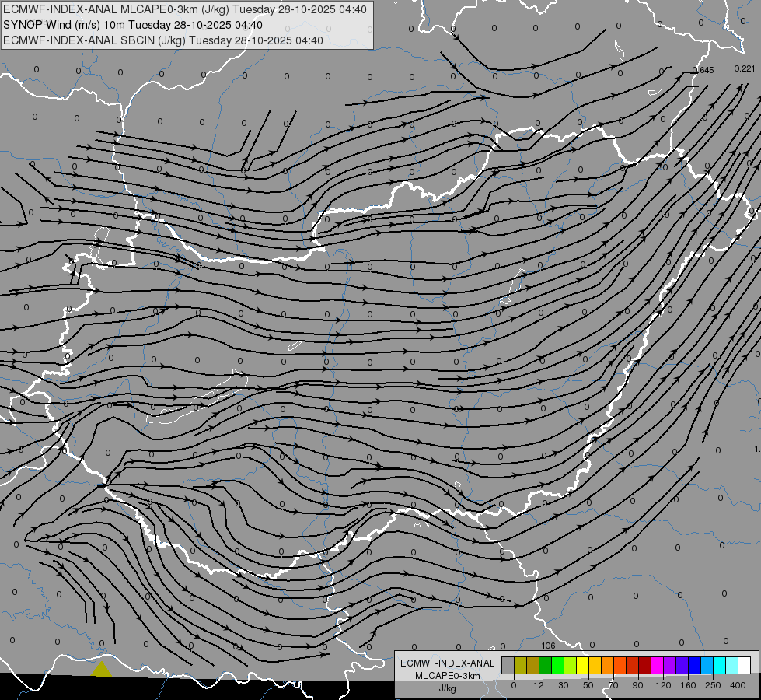Select the 250 tick label on legend
Viewport: 761px width, 700px height.
pyautogui.click(x=713, y=685)
